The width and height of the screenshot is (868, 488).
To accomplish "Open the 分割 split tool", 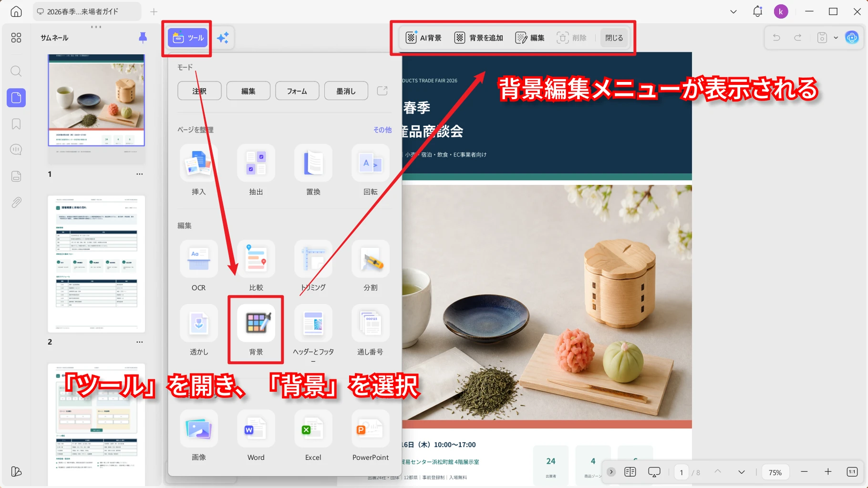I will (371, 266).
